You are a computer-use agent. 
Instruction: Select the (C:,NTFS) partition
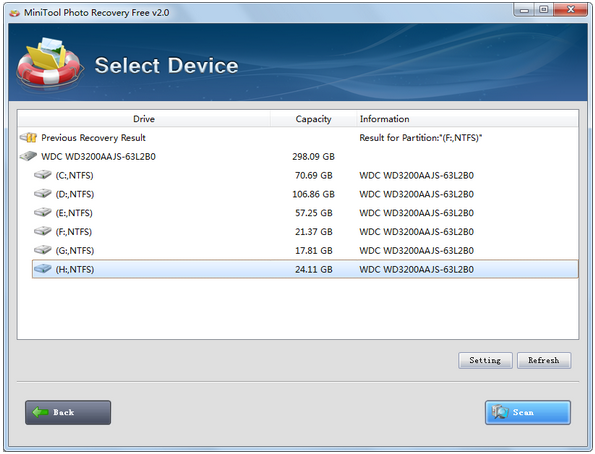pyautogui.click(x=305, y=175)
